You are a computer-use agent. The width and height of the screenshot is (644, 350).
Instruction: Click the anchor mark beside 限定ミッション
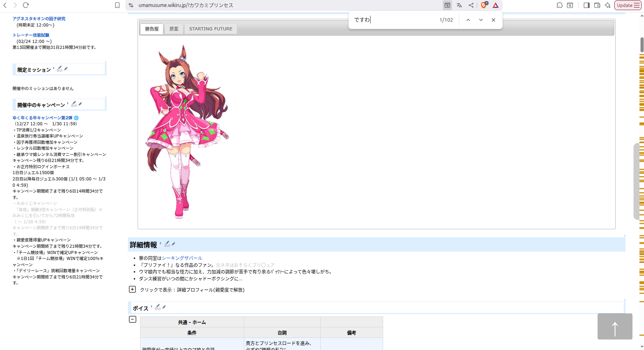53,68
